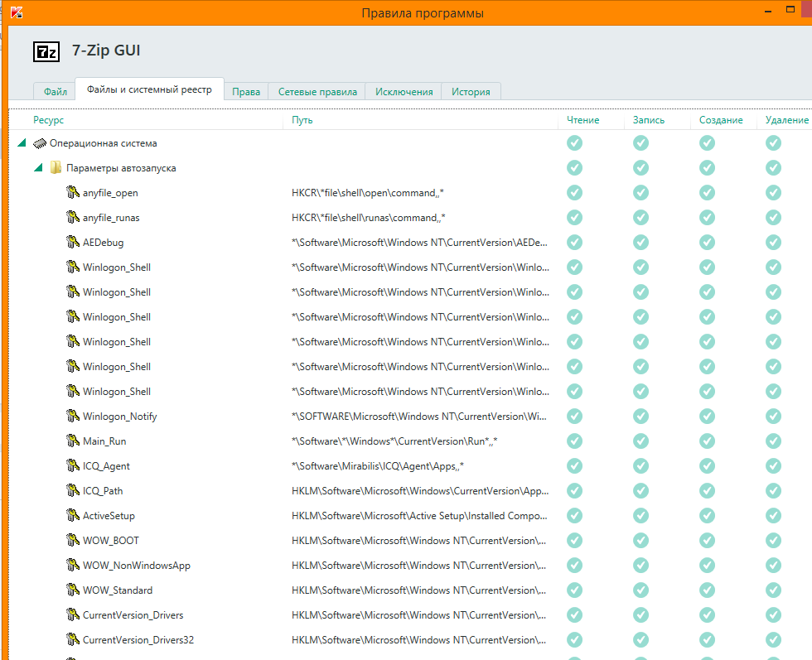Toggle Запись permission for Параметры автозапуска
812x660 pixels.
[640, 168]
